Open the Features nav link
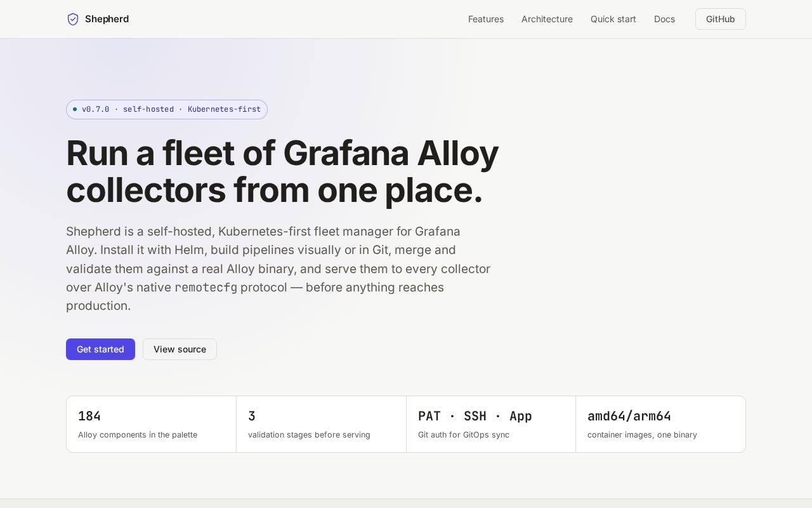This screenshot has width=812, height=508. click(x=486, y=19)
